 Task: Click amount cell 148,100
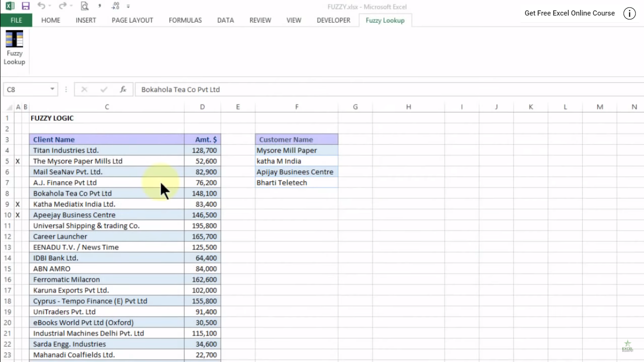click(202, 193)
